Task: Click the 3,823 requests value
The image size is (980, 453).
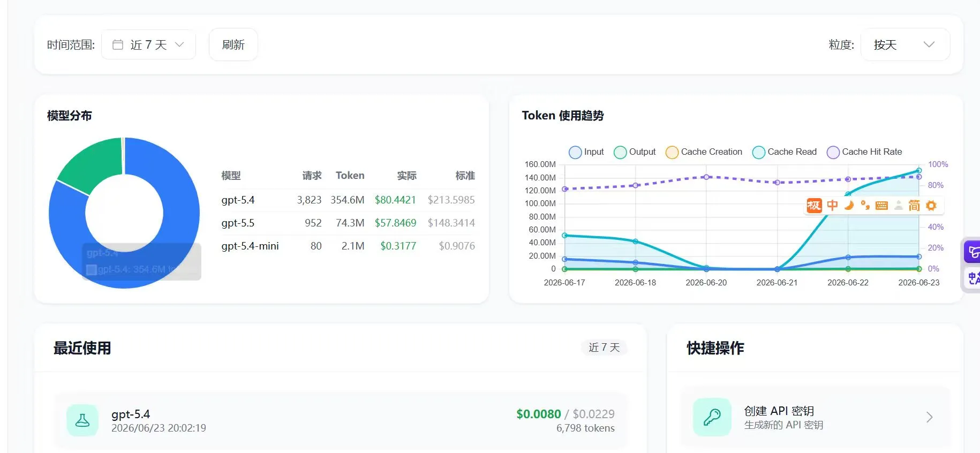Action: 309,200
